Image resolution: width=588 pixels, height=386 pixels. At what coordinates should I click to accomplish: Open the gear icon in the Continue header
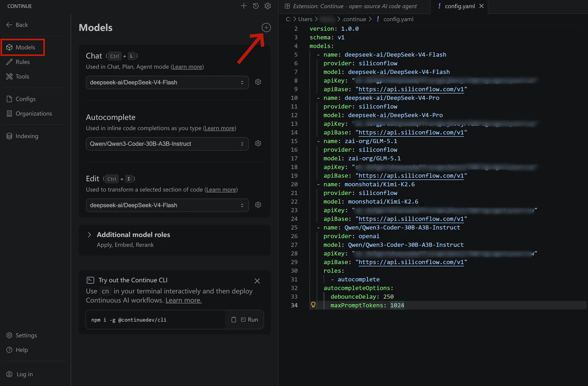coord(268,6)
